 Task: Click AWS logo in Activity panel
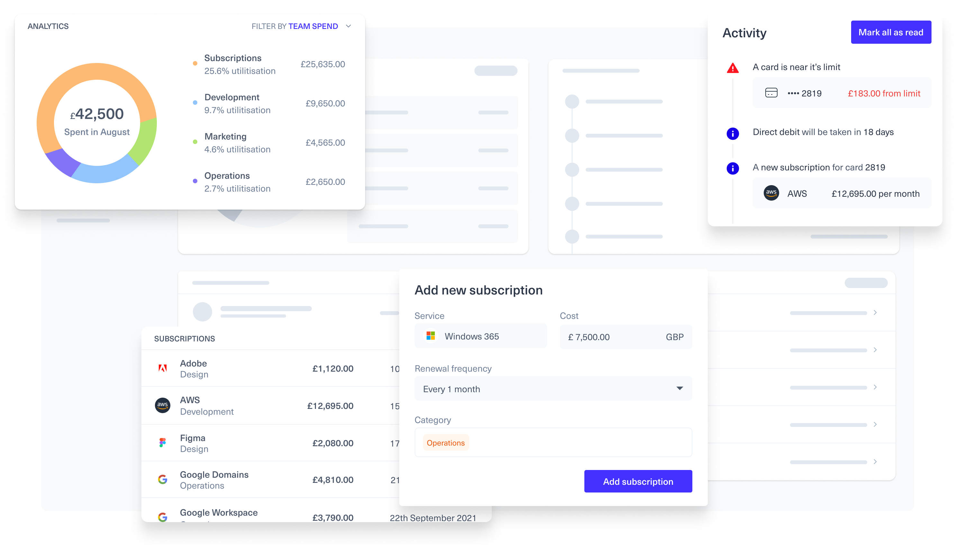point(771,193)
